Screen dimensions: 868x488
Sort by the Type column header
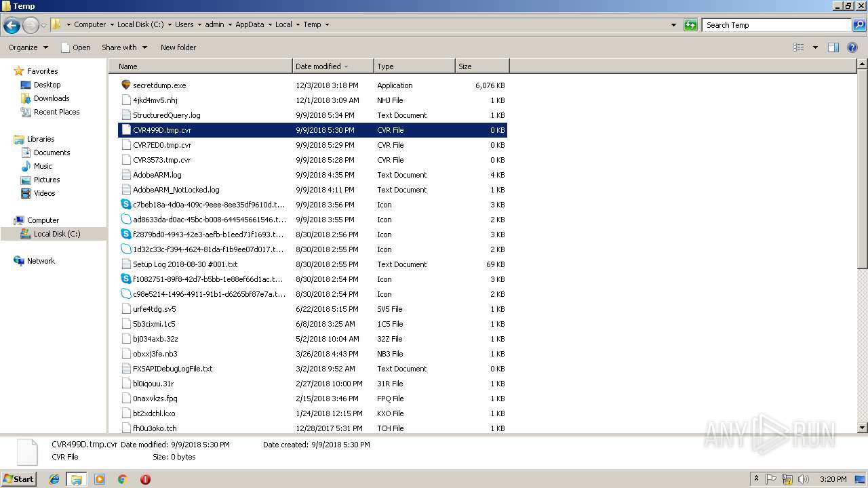pos(414,66)
